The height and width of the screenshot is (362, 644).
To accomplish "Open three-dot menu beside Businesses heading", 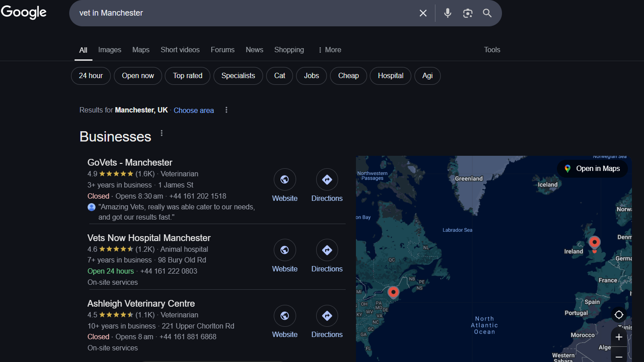I will (162, 133).
